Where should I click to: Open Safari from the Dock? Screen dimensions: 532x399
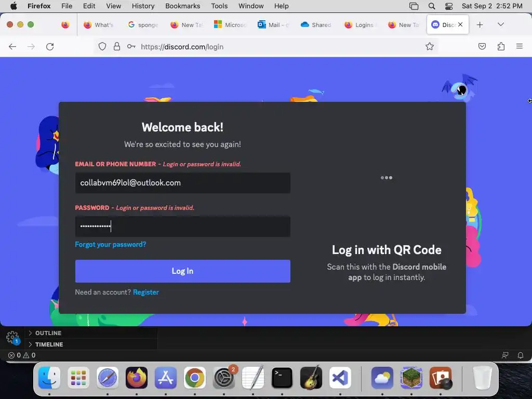point(108,378)
